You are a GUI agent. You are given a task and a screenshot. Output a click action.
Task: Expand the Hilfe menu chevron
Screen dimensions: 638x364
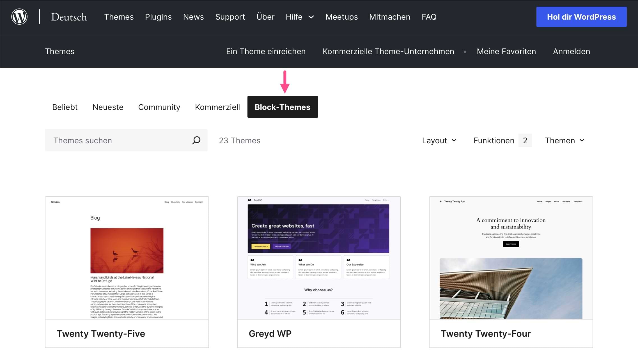pyautogui.click(x=311, y=17)
